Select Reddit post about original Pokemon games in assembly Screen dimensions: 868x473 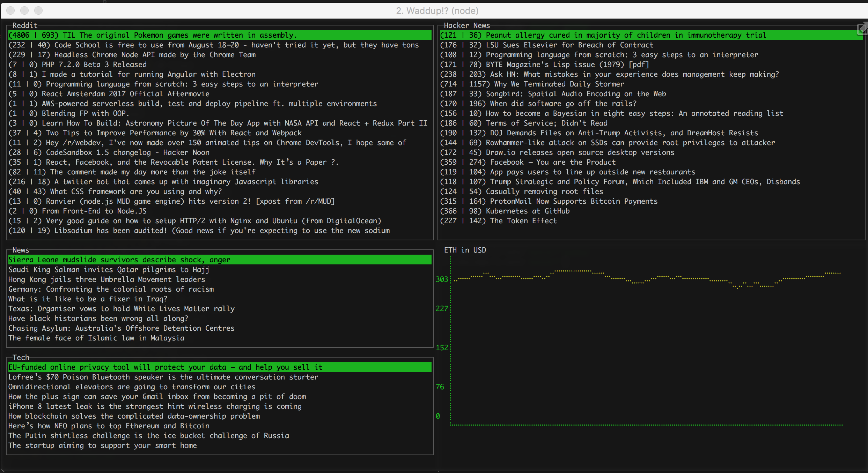coord(220,35)
